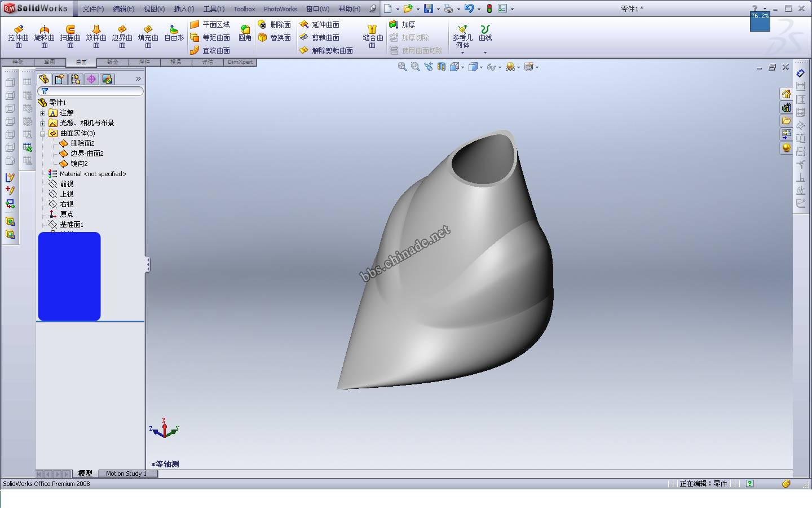Screen dimensions: 812x508
Task: Click the New document icon
Action: pyautogui.click(x=388, y=8)
